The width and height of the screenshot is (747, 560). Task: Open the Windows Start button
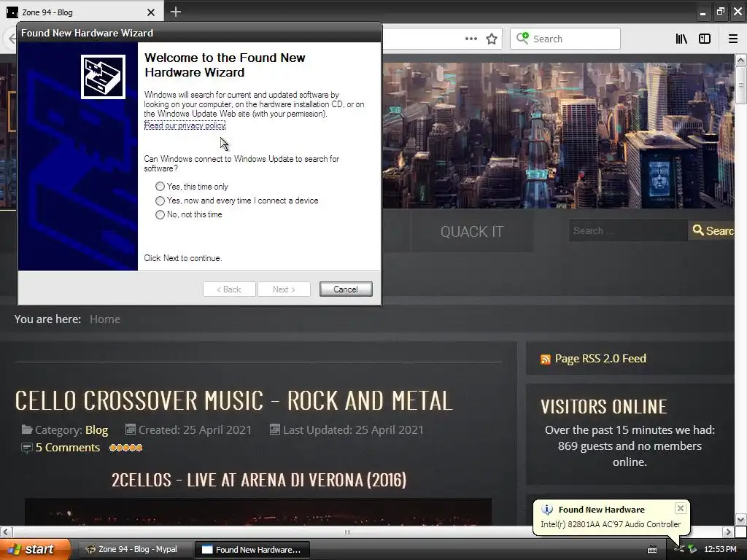pyautogui.click(x=35, y=549)
